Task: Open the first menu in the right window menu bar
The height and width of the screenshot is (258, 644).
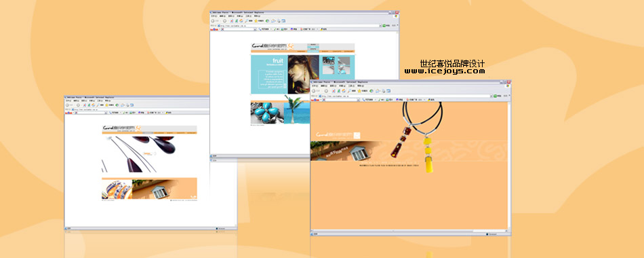Action: pos(313,86)
